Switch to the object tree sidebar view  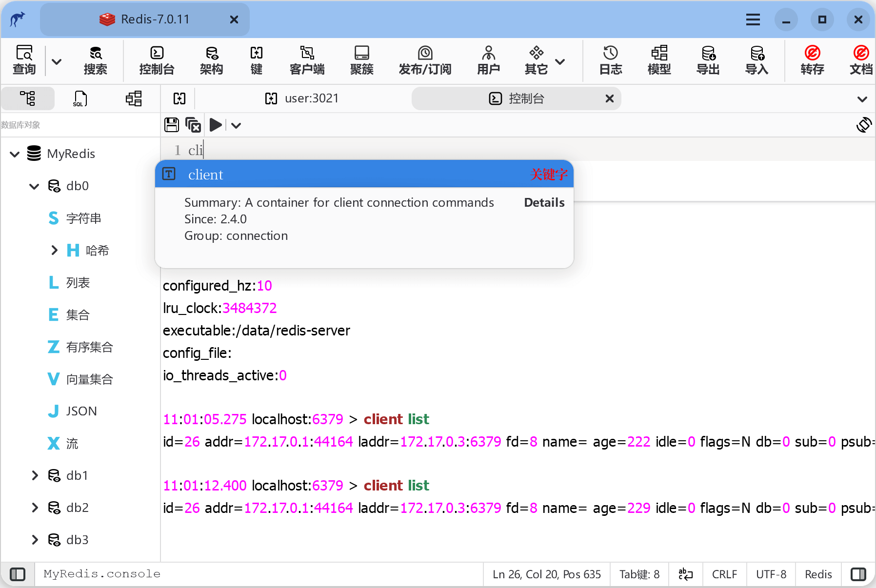click(28, 98)
